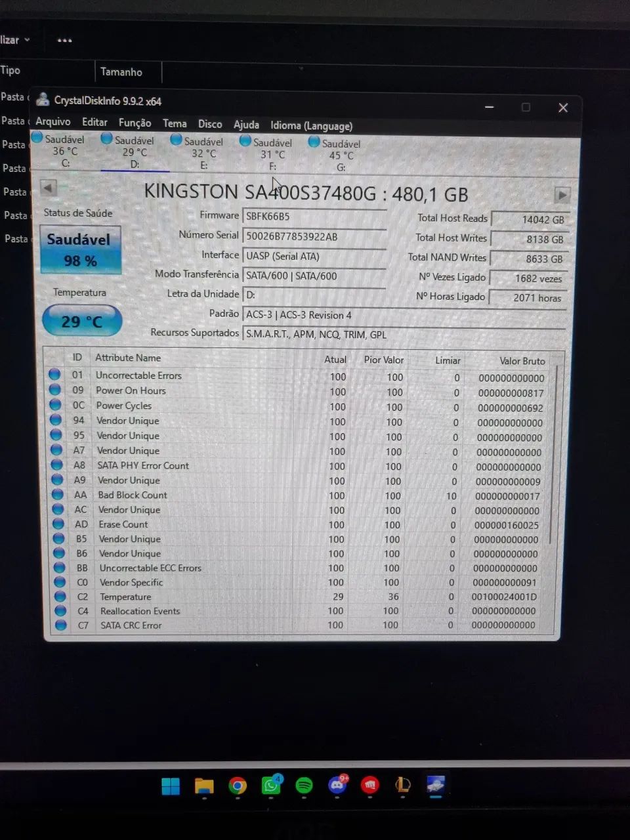Open the Tema menu
630x840 pixels.
pyautogui.click(x=175, y=123)
